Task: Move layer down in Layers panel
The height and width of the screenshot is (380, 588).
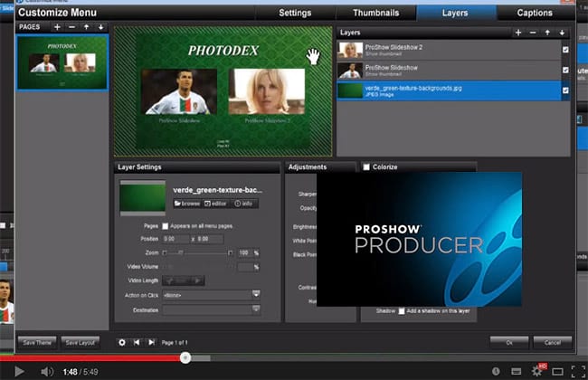Action: coord(562,33)
